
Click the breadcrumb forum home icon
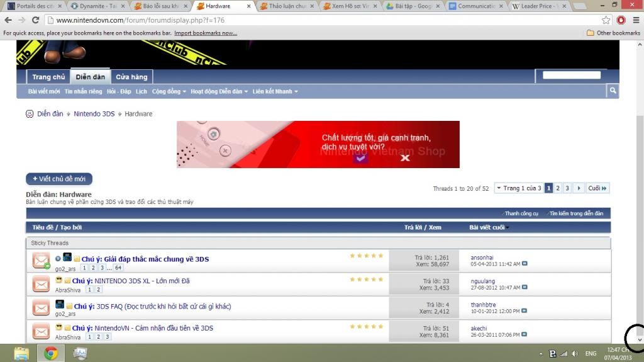tap(30, 113)
